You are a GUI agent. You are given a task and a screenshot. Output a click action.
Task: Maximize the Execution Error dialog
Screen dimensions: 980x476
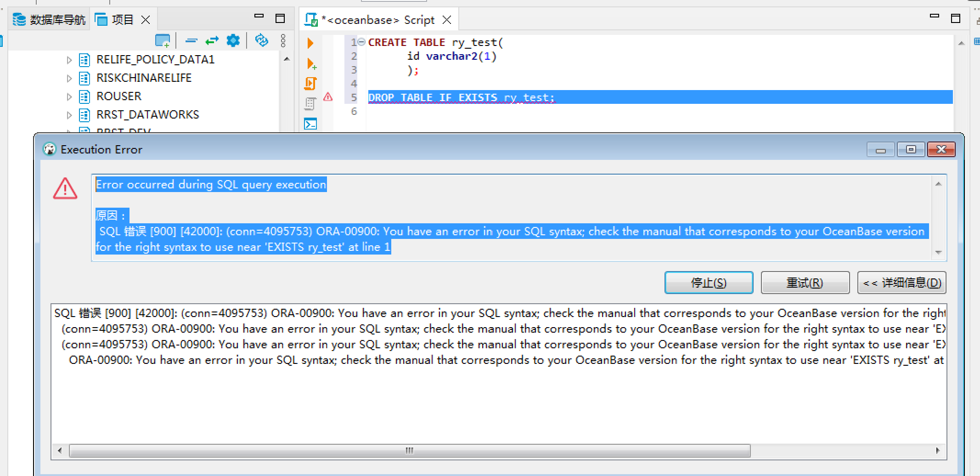pyautogui.click(x=911, y=149)
